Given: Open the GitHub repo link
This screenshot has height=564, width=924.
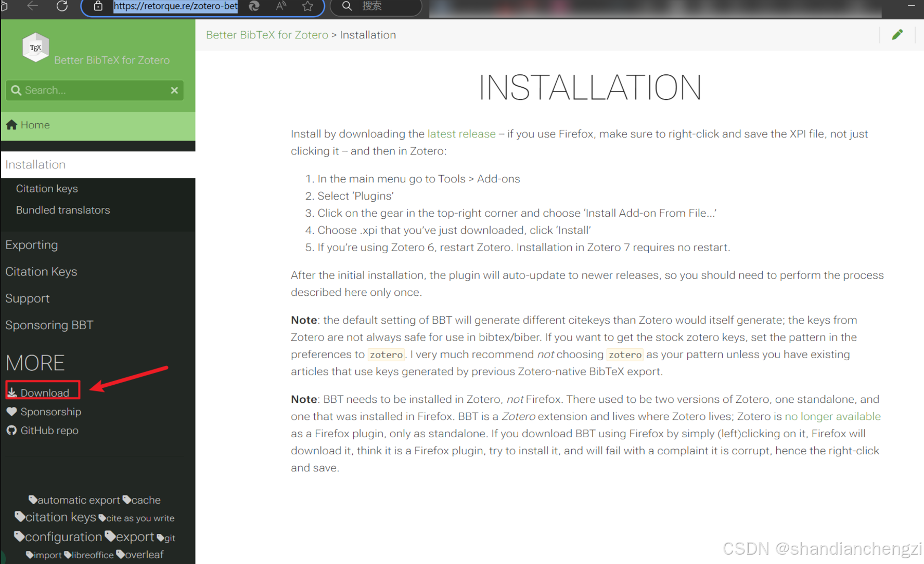Looking at the screenshot, I should tap(49, 430).
